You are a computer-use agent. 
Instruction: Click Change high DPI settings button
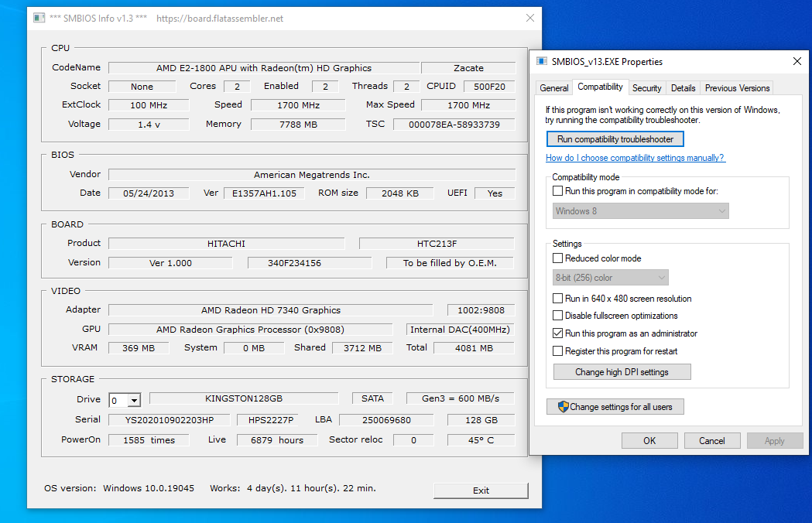(x=622, y=372)
